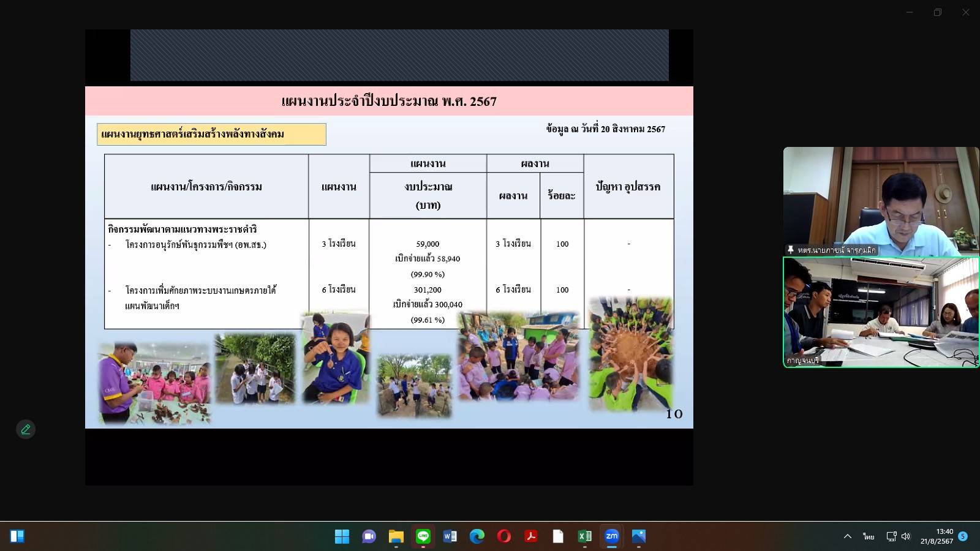
Task: Click the text เบิกจ่ายแล้ว 58,940
Action: click(428, 259)
